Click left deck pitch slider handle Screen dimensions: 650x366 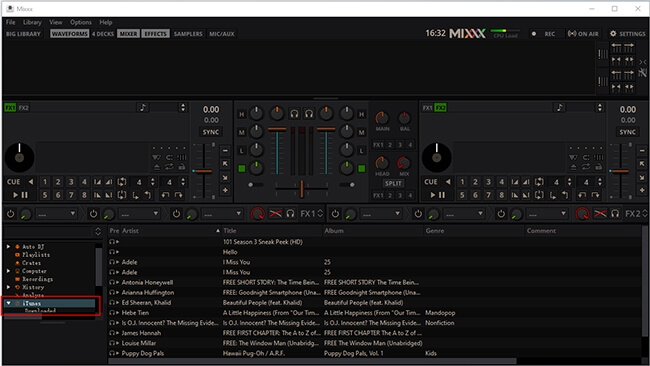click(203, 171)
